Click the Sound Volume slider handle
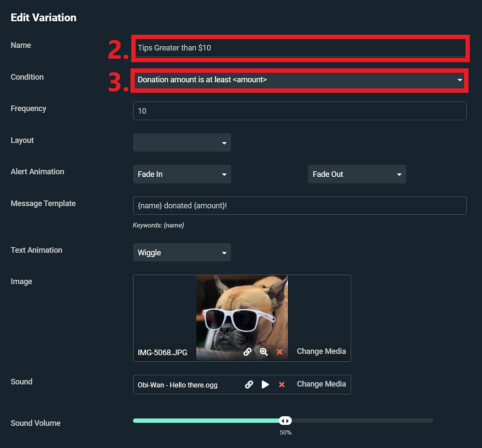482x448 pixels. (285, 421)
